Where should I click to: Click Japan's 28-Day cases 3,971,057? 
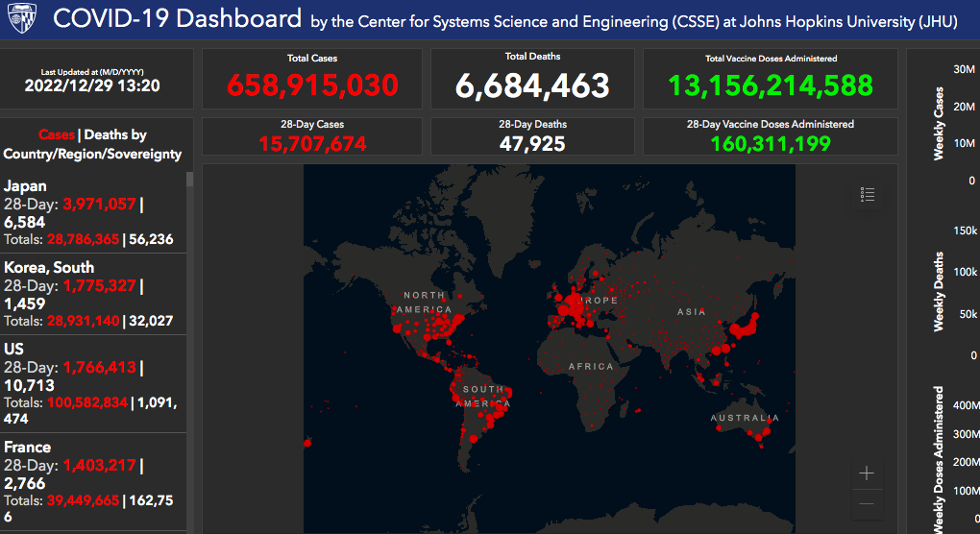pos(99,205)
